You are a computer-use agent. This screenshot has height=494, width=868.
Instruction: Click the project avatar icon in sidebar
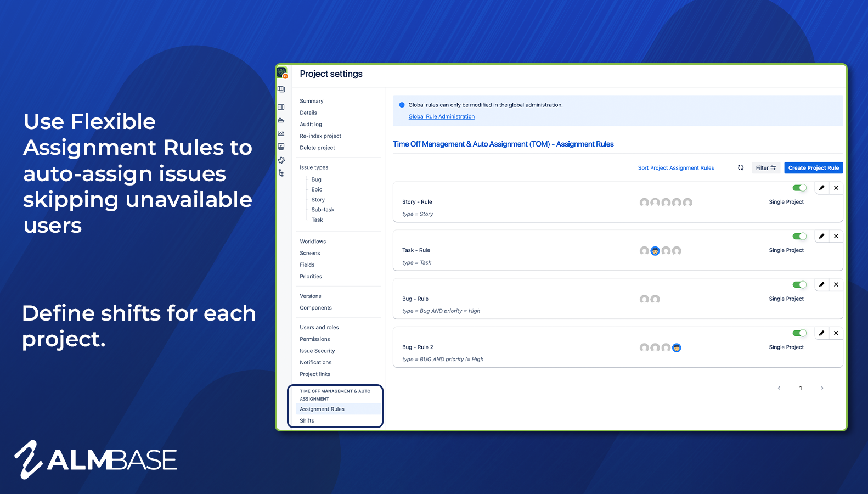pos(281,72)
